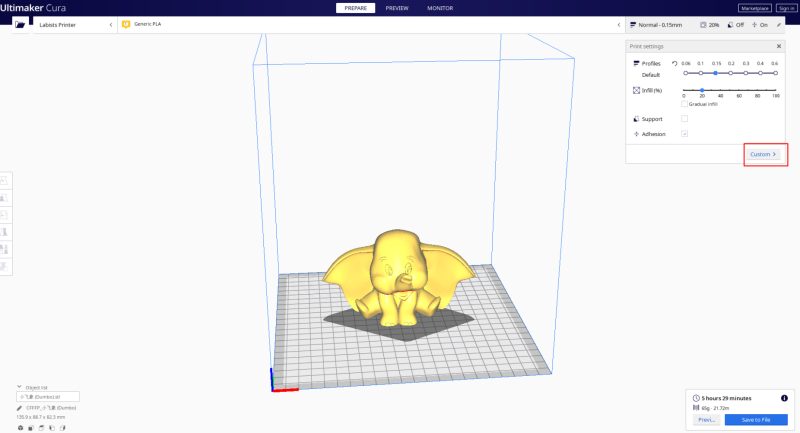Click the reset profile arrow icon

pyautogui.click(x=674, y=63)
